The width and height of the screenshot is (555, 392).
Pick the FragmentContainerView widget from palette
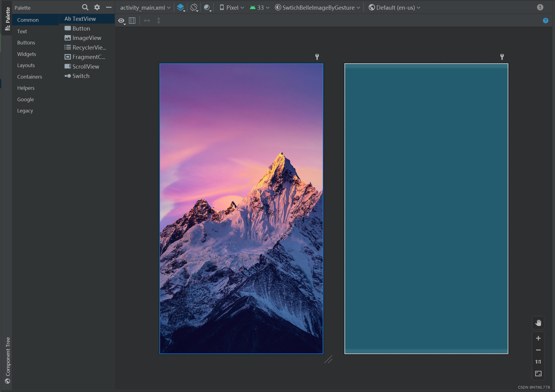87,57
